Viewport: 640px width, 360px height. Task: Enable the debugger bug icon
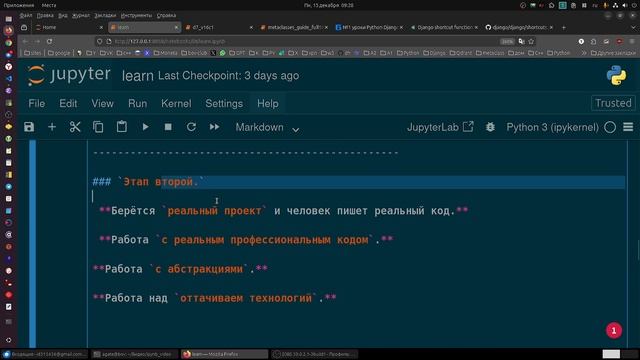point(490,127)
